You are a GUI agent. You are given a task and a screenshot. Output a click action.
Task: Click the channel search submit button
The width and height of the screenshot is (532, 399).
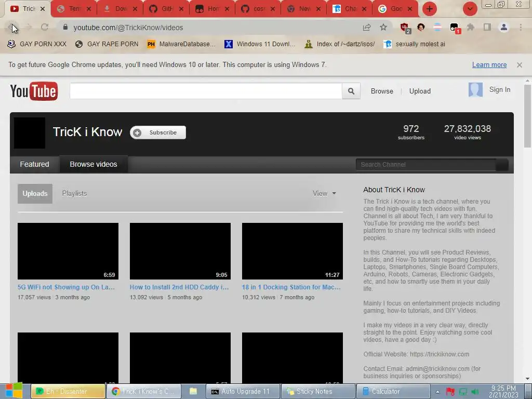click(502, 165)
